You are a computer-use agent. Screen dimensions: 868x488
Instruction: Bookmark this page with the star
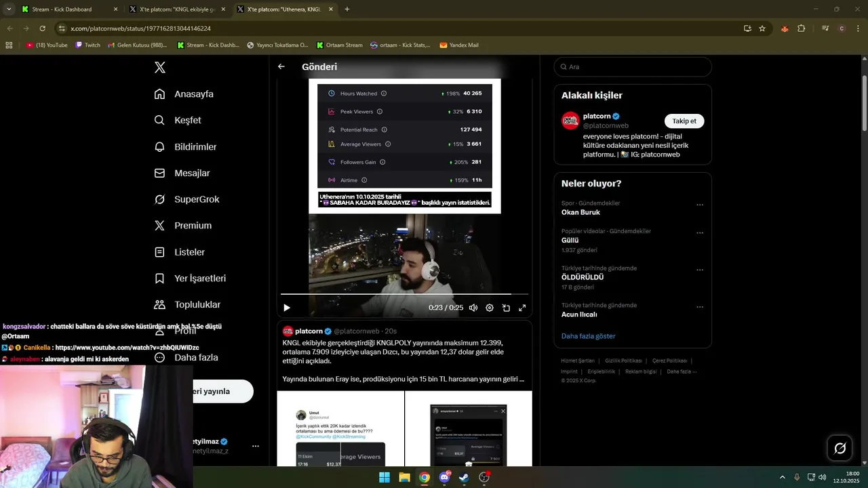click(x=762, y=28)
